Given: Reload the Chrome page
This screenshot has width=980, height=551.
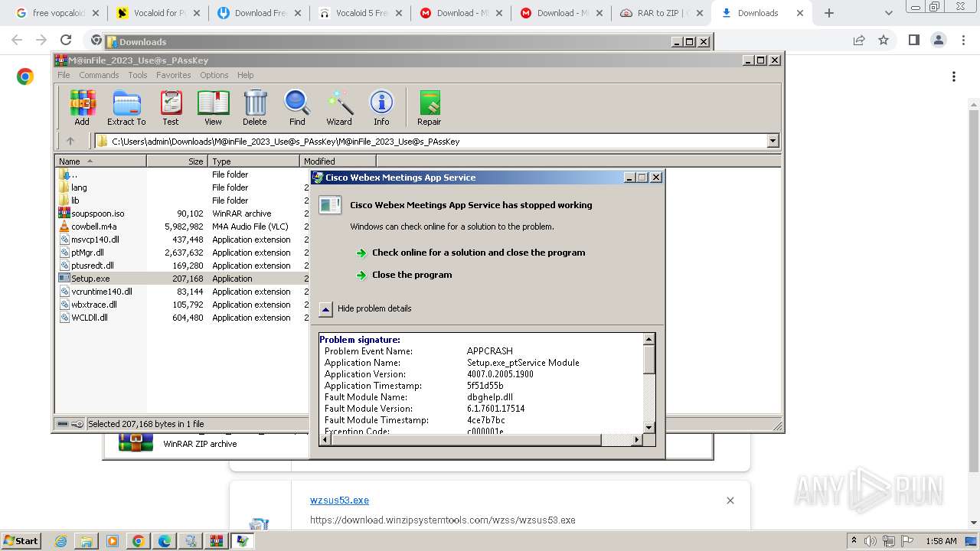Looking at the screenshot, I should (66, 41).
